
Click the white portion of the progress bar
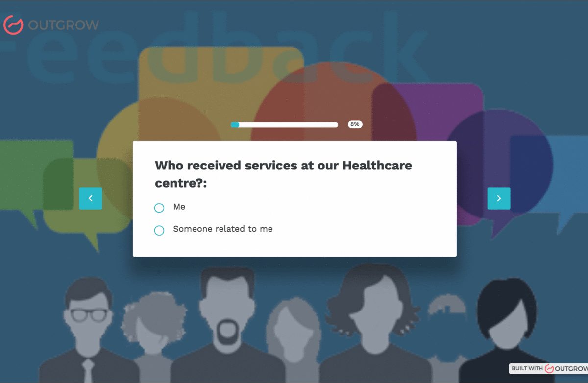tap(288, 125)
